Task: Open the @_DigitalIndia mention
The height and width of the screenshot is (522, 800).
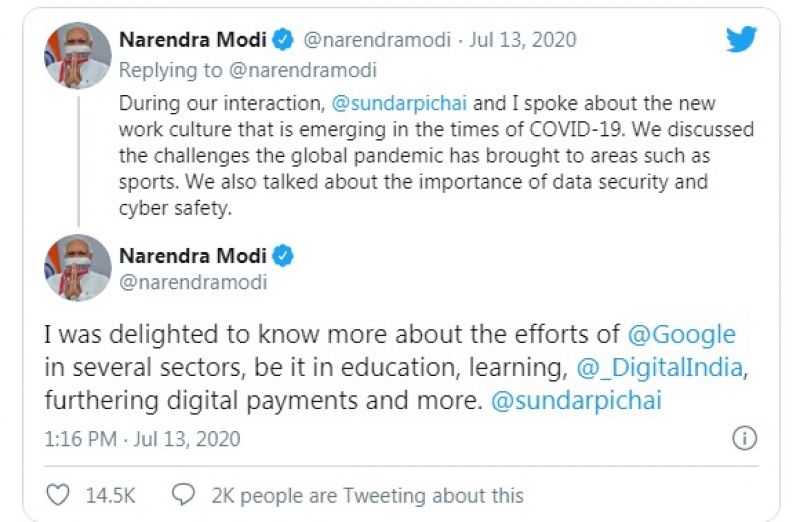Action: coord(660,367)
